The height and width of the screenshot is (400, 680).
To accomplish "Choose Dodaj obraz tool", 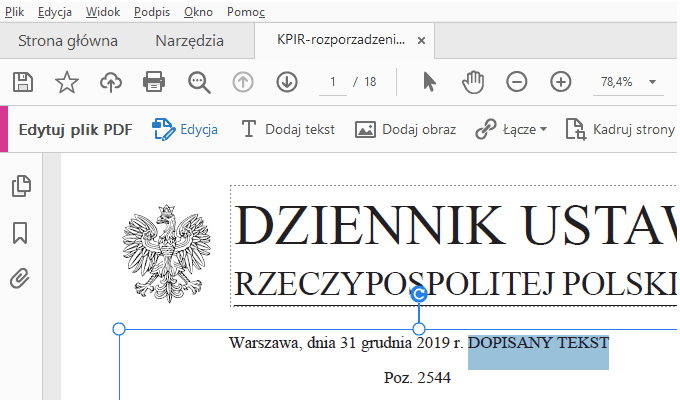I will point(405,129).
